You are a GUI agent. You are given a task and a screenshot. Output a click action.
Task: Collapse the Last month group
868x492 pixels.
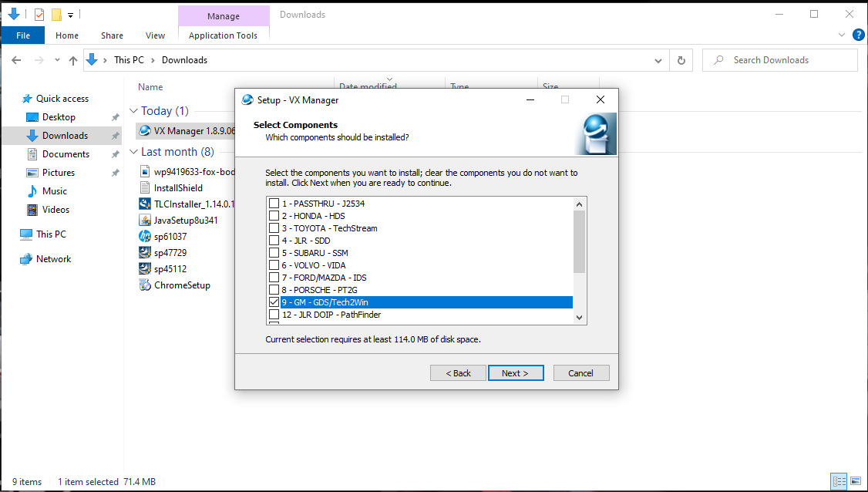133,152
